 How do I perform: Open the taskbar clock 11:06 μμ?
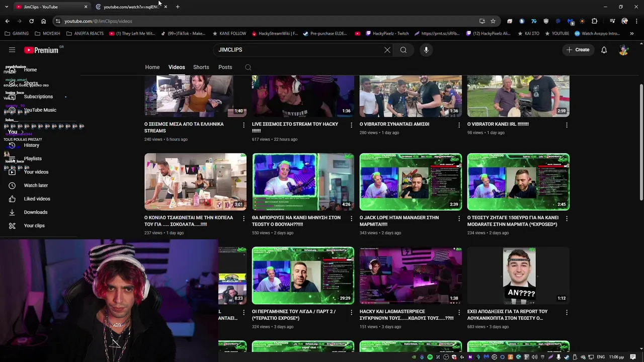[617, 357]
